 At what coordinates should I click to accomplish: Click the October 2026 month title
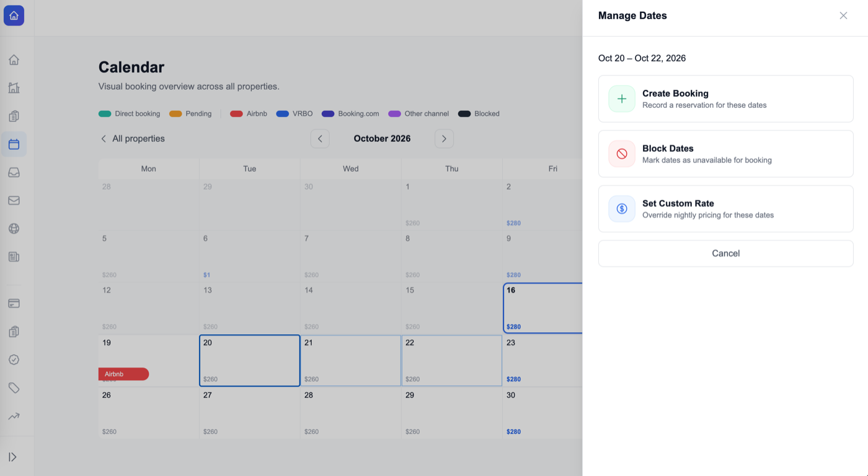click(382, 139)
